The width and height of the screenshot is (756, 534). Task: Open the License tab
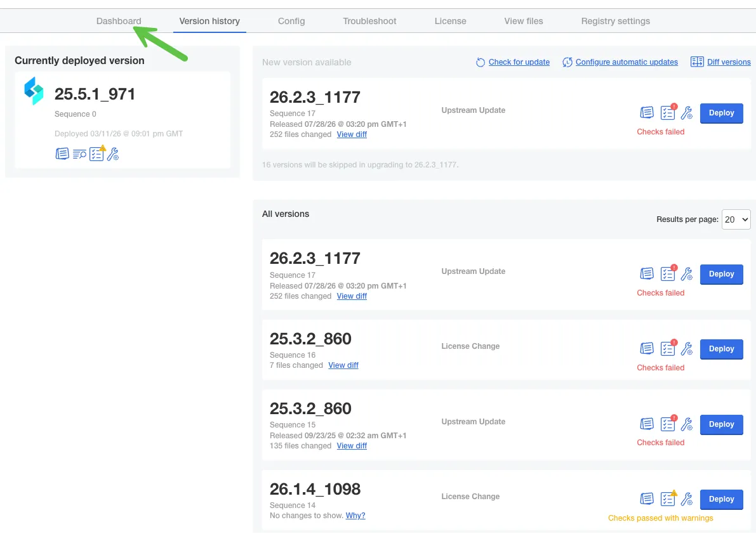tap(450, 21)
